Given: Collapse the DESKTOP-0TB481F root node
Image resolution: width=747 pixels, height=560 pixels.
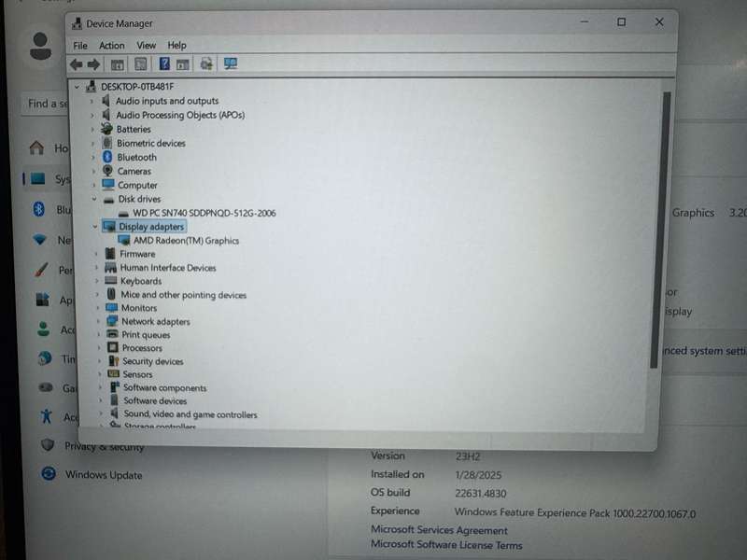Looking at the screenshot, I should point(78,87).
